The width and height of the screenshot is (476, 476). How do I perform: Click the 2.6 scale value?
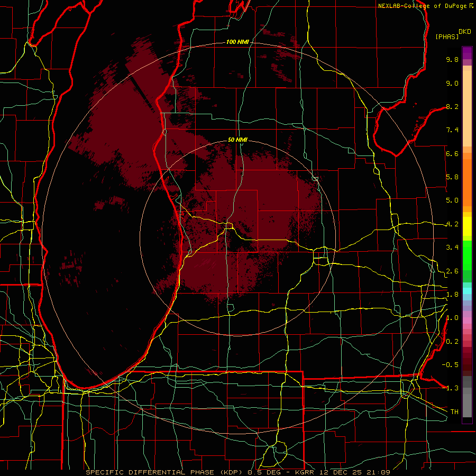pos(452,271)
